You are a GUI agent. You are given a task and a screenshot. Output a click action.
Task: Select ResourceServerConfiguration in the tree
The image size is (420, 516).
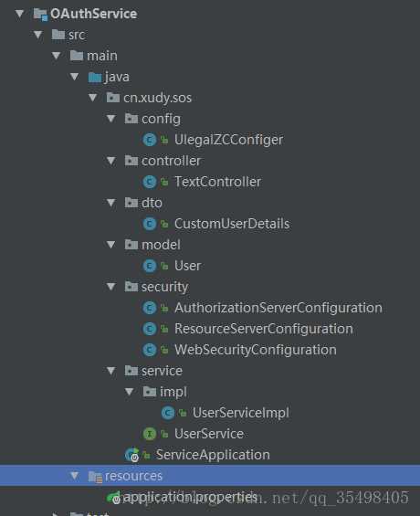tap(264, 329)
